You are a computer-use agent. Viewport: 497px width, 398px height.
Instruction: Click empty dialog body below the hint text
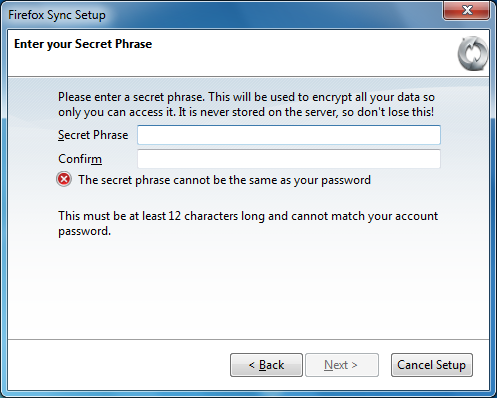pyautogui.click(x=248, y=290)
